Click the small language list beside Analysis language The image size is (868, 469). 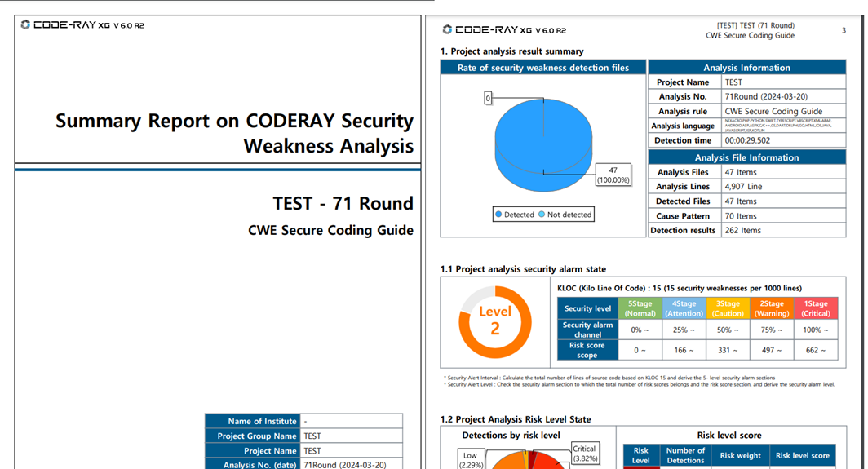coord(778,125)
